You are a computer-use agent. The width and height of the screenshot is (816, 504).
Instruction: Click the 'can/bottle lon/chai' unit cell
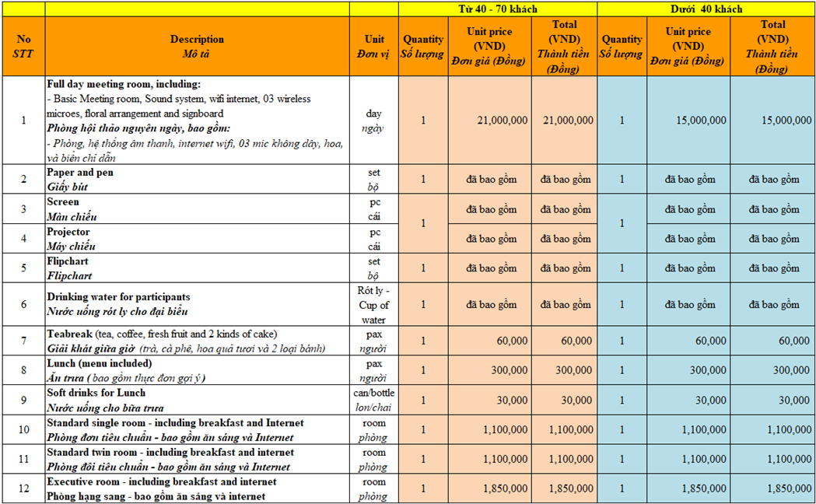[374, 400]
